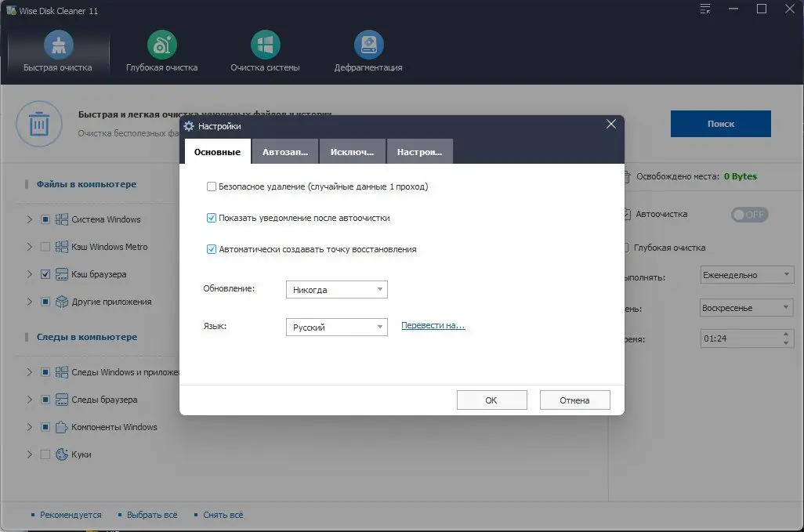Click the trash-can cleanup icon
The image size is (804, 532).
[x=39, y=124]
